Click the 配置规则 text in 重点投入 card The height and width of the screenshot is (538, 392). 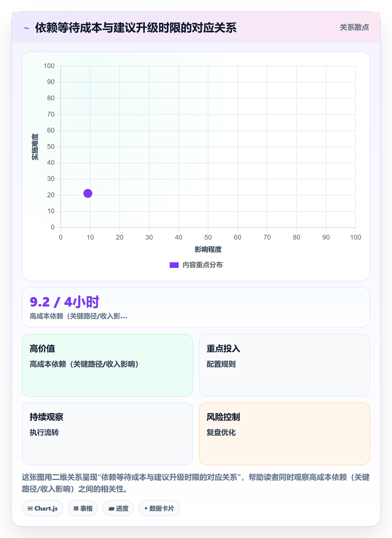tap(221, 364)
